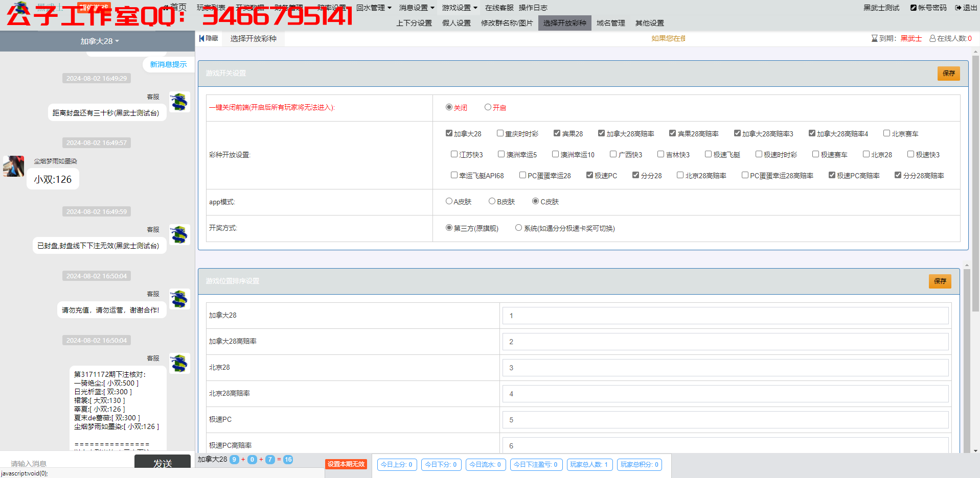980x478 pixels.
Task: Click the edit icon beside 帐号密码
Action: [x=914, y=8]
